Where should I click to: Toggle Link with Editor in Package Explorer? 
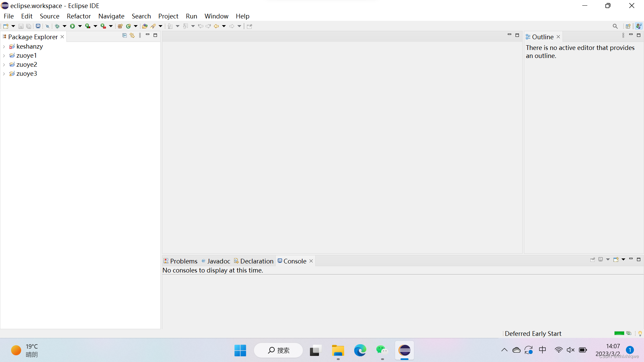pyautogui.click(x=132, y=36)
